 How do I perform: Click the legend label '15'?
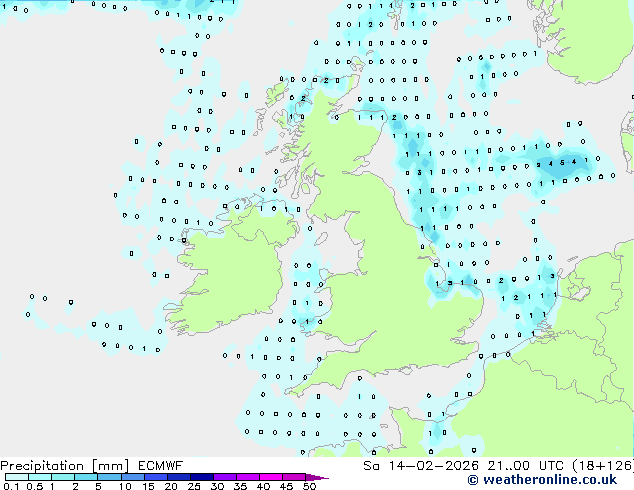click(x=148, y=486)
